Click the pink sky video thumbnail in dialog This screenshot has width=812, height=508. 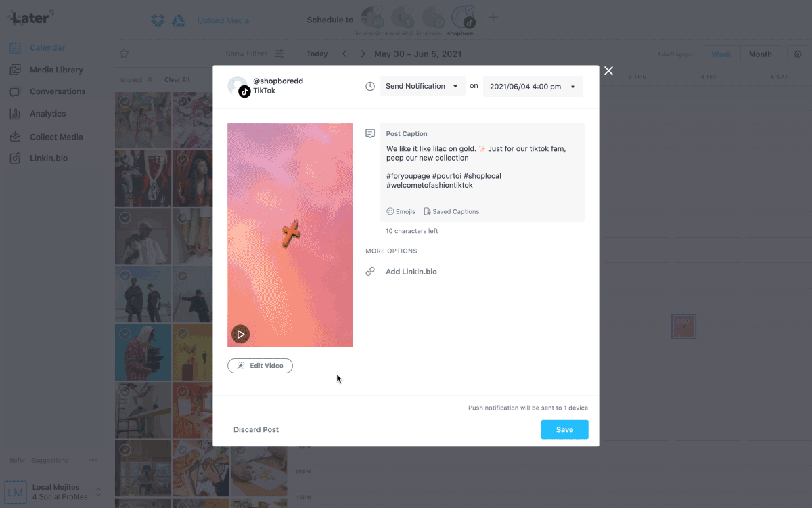click(290, 235)
